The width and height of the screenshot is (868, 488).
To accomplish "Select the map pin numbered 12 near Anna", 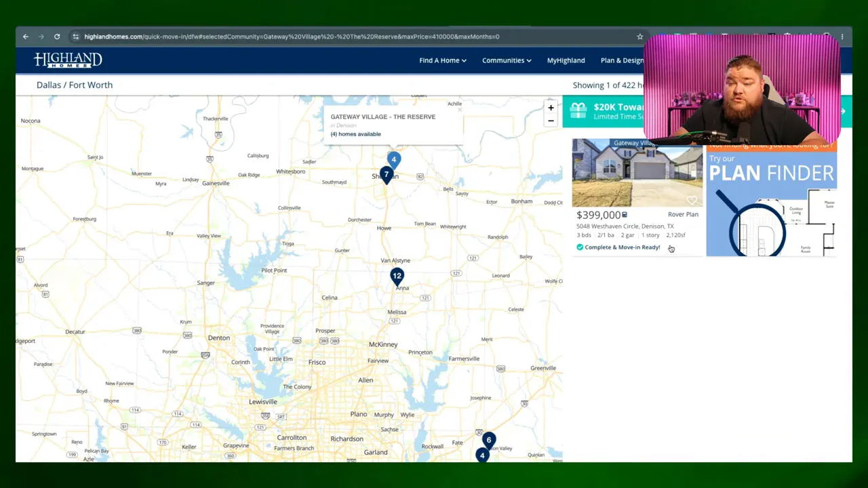I will 397,277.
